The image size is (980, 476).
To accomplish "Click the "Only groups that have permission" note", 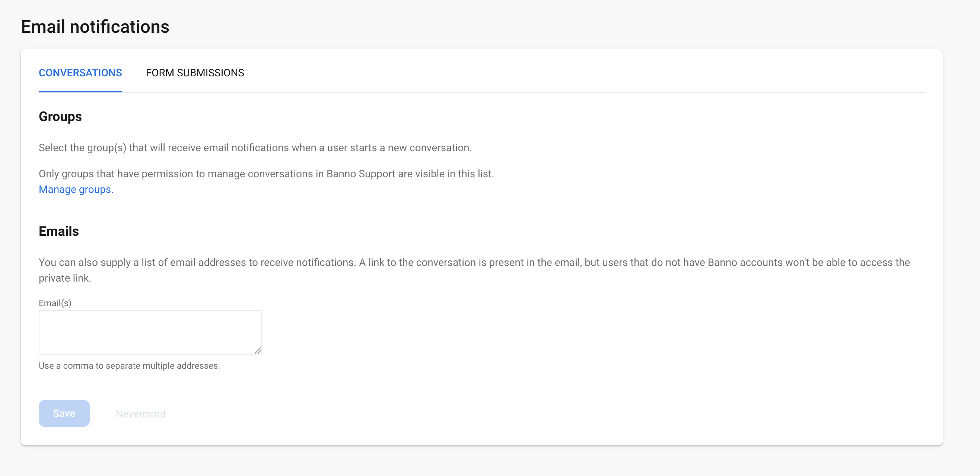I will coord(266,174).
